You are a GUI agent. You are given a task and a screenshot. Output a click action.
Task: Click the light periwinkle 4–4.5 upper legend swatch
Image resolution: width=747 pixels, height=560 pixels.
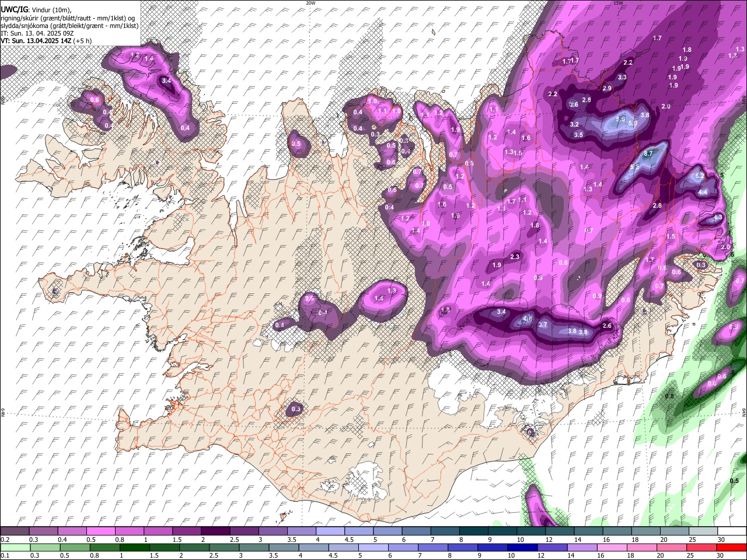(329, 531)
